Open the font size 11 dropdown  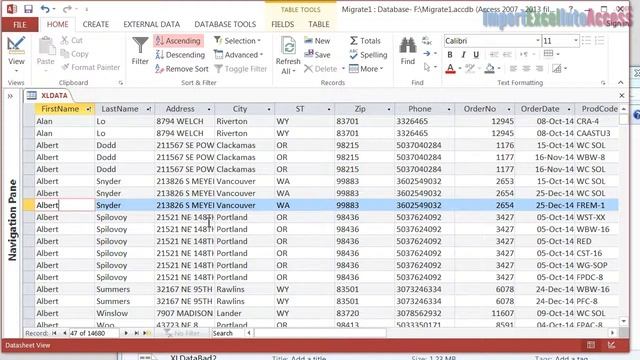(576, 41)
